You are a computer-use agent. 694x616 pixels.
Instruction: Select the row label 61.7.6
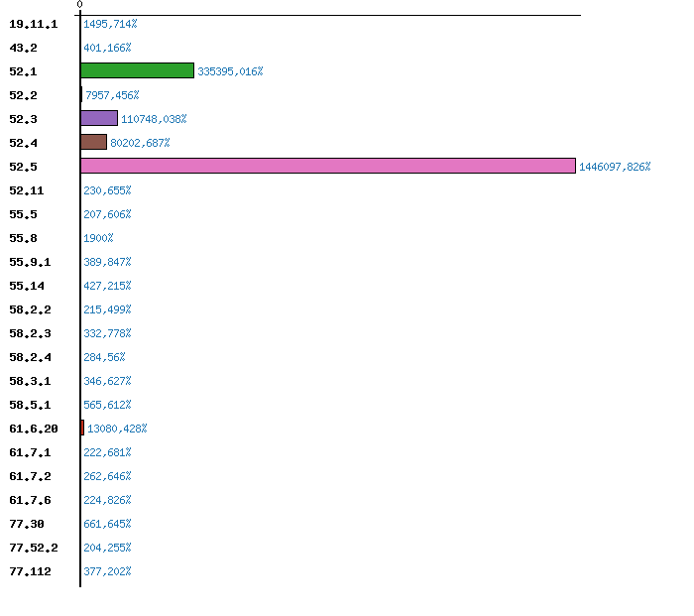pos(30,500)
